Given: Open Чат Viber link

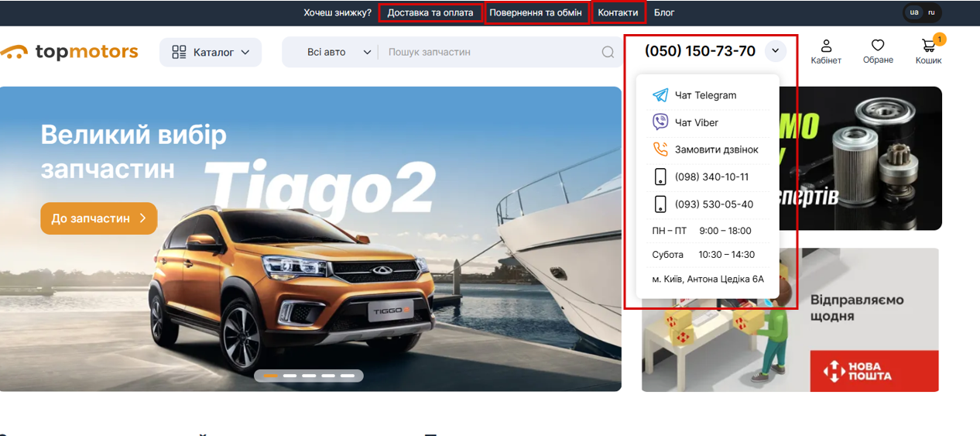Looking at the screenshot, I should pos(696,122).
